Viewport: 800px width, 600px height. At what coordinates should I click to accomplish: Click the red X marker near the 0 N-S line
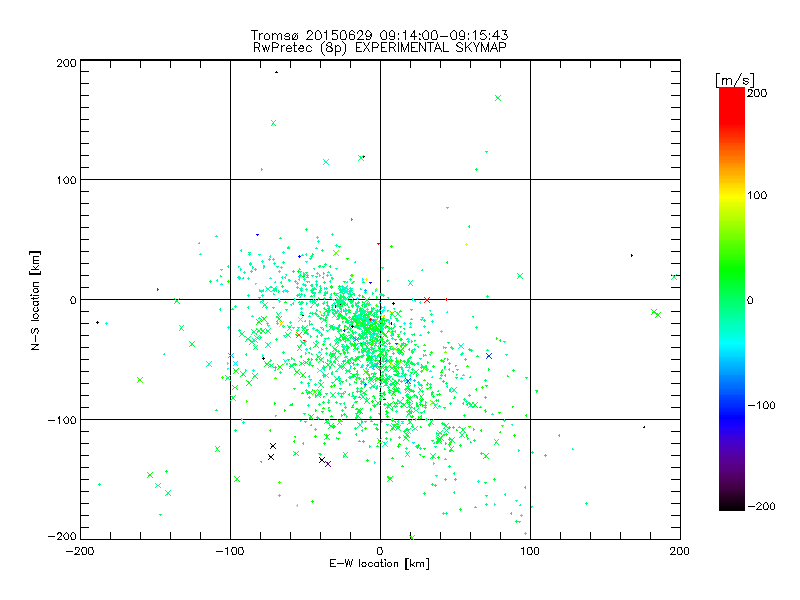tap(427, 300)
